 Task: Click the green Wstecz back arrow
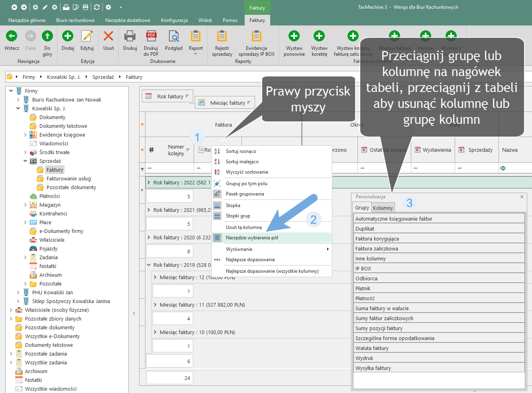coord(12,36)
